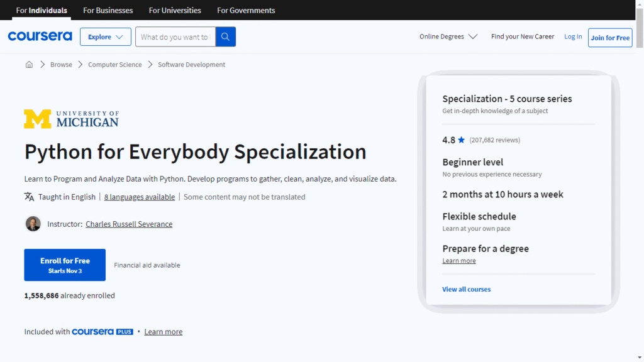Click the search magnifier icon button

point(225,36)
